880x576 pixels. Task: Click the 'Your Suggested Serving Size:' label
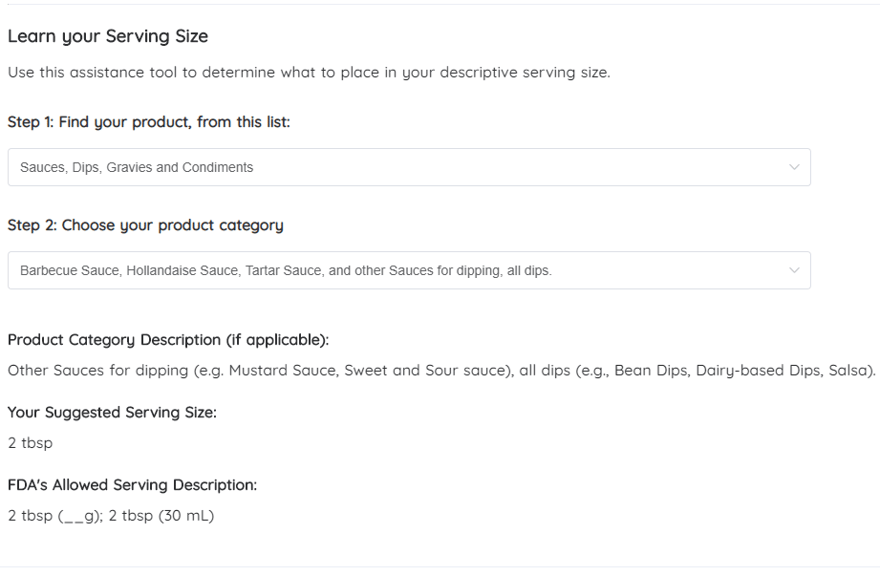coord(112,412)
